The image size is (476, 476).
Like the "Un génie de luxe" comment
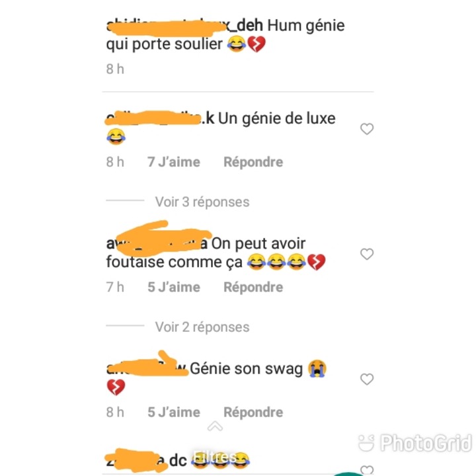point(367,129)
